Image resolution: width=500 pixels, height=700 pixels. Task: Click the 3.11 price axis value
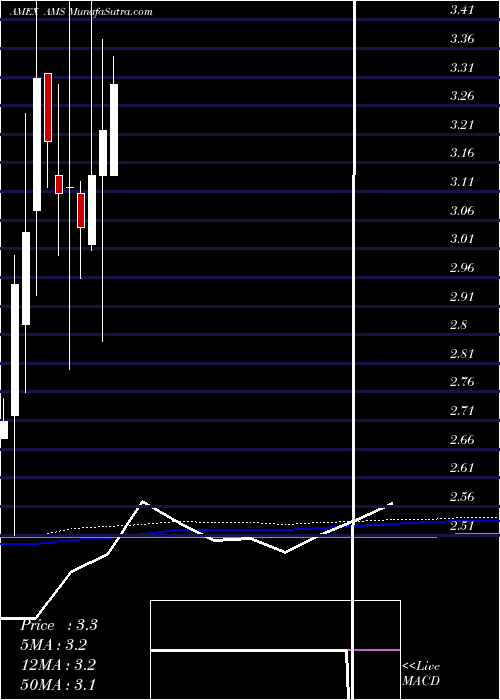click(462, 182)
